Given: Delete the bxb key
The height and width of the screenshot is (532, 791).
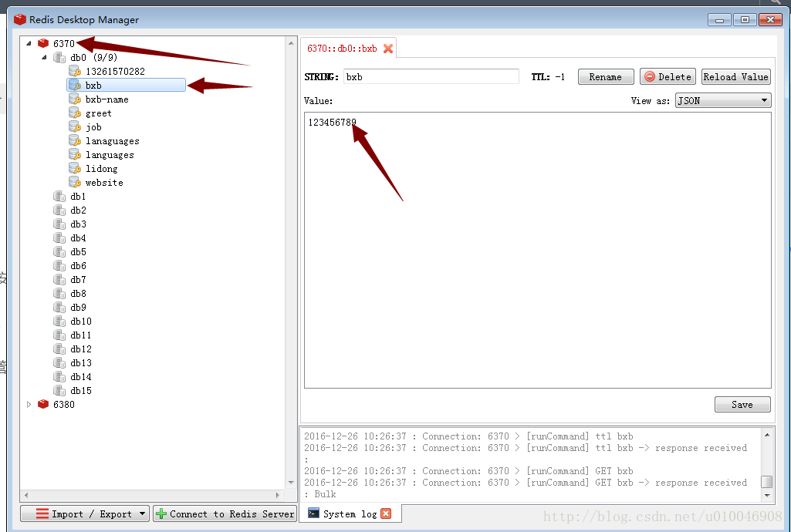Looking at the screenshot, I should coord(668,76).
